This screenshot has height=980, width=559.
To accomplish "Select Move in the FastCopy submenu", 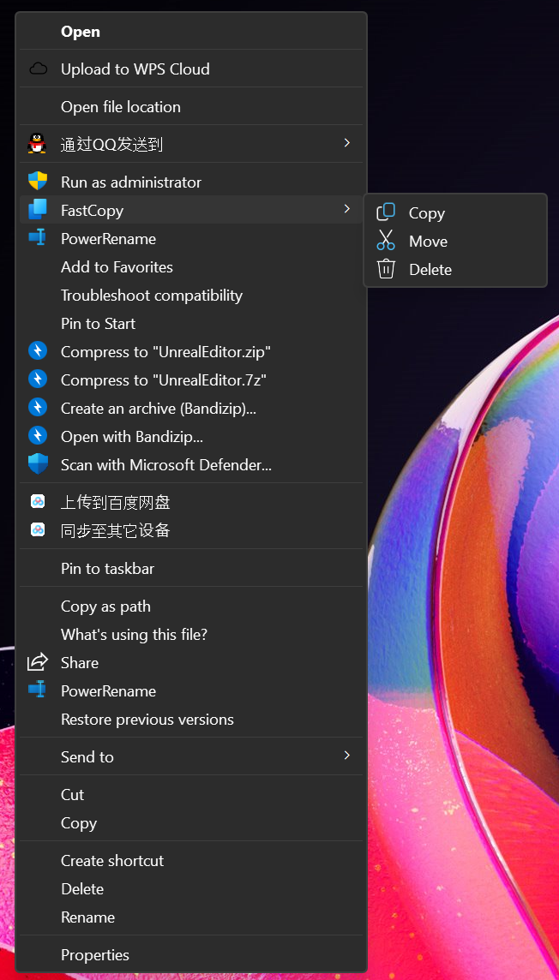I will [x=455, y=241].
